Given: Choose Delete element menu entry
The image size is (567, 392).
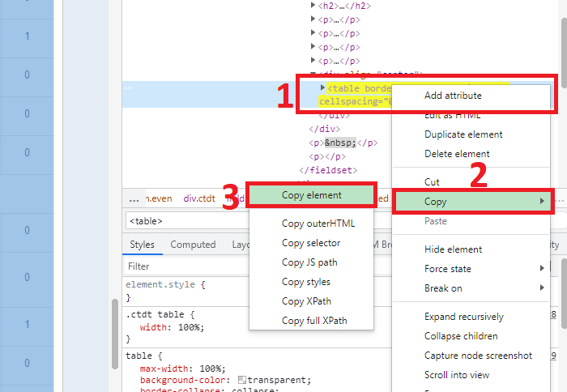Looking at the screenshot, I should (x=457, y=154).
